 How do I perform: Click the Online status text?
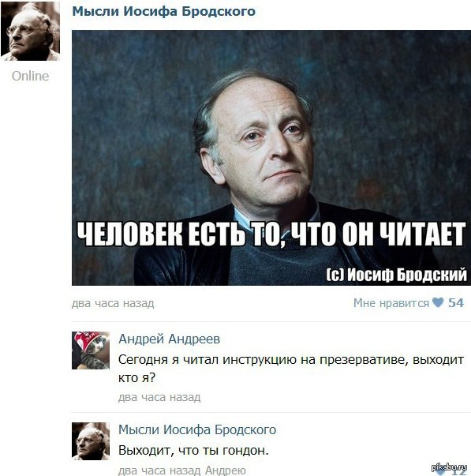[x=30, y=76]
